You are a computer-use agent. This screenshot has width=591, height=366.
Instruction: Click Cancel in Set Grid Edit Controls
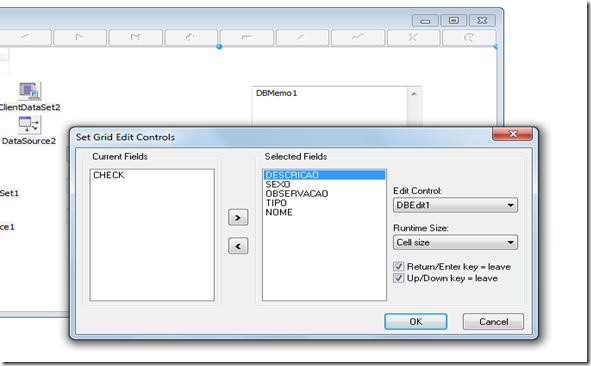coord(493,322)
